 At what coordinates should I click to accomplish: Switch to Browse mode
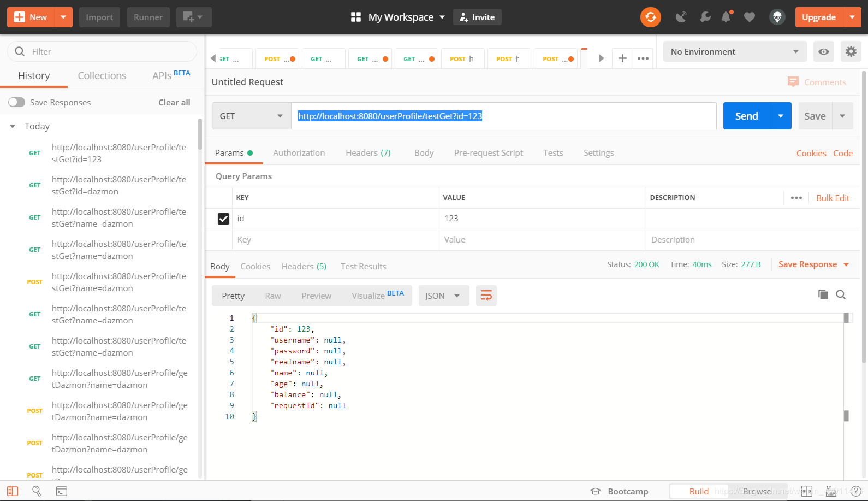(757, 491)
